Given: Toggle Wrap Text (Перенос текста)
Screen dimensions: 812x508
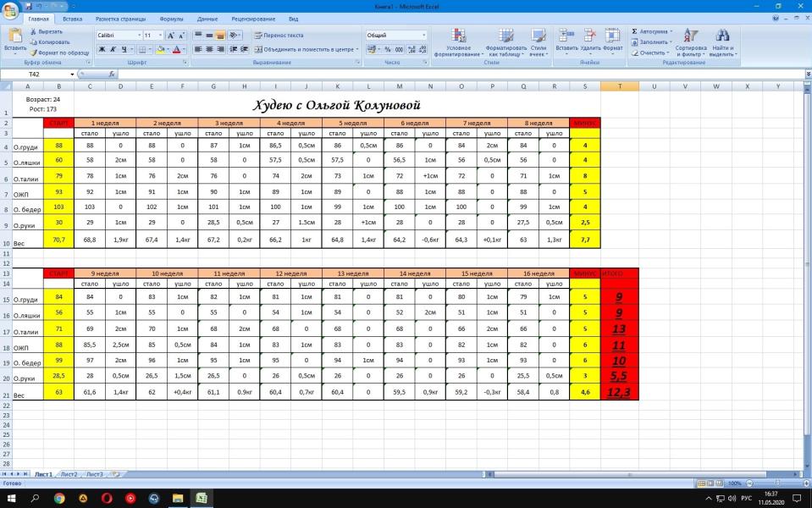Looking at the screenshot, I should pos(279,36).
